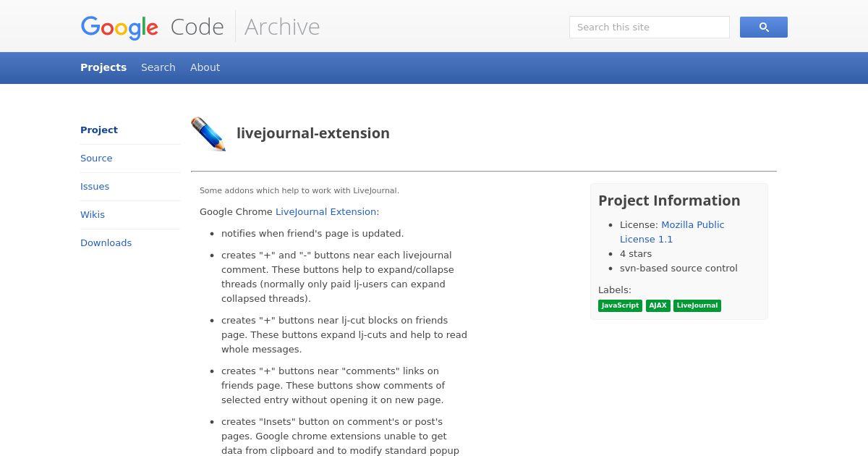Viewport: 868px width, 456px height.
Task: Click the "Archive" header text
Action: click(282, 27)
